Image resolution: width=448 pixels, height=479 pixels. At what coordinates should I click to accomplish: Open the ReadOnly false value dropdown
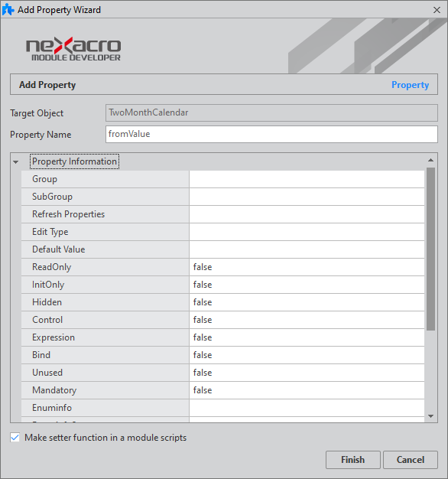click(x=307, y=267)
